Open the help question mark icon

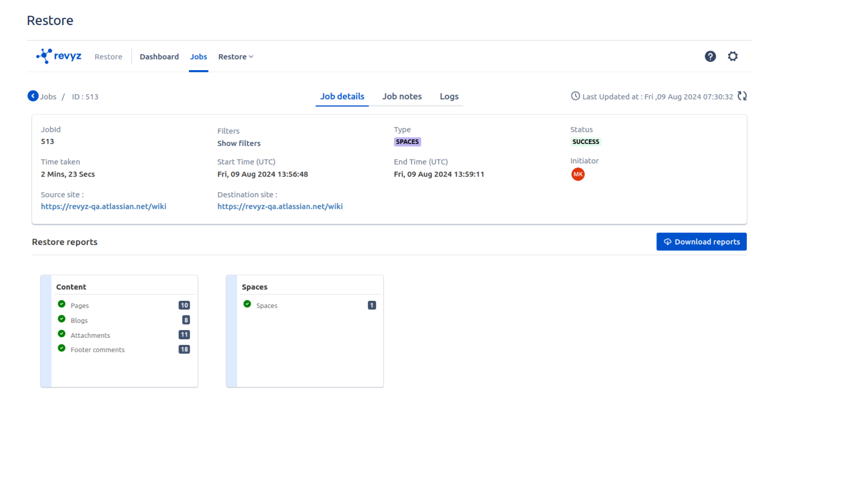[x=710, y=56]
